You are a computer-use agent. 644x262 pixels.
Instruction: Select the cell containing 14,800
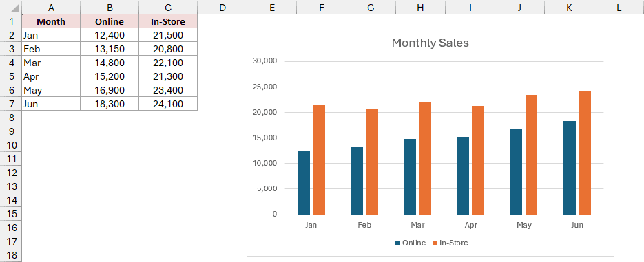(x=110, y=63)
